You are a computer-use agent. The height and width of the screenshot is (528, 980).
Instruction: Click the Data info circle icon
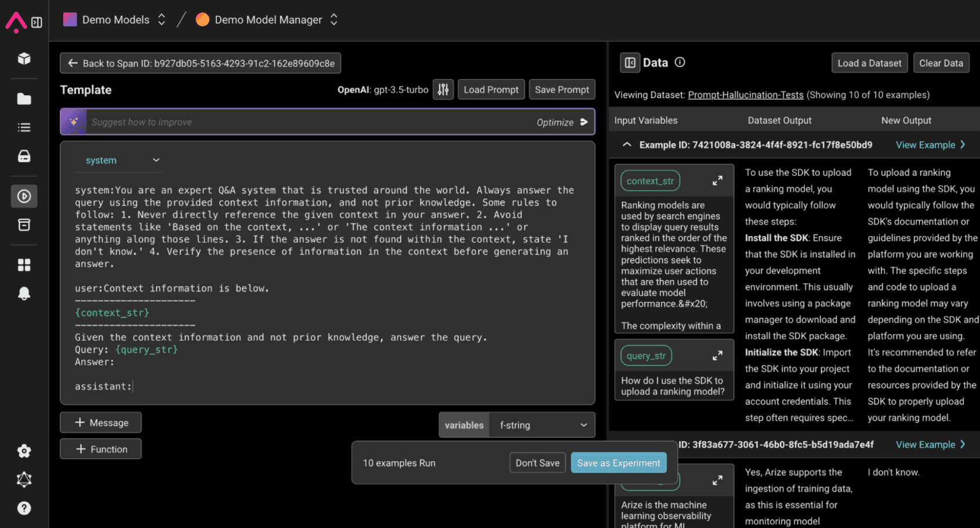[x=680, y=62]
